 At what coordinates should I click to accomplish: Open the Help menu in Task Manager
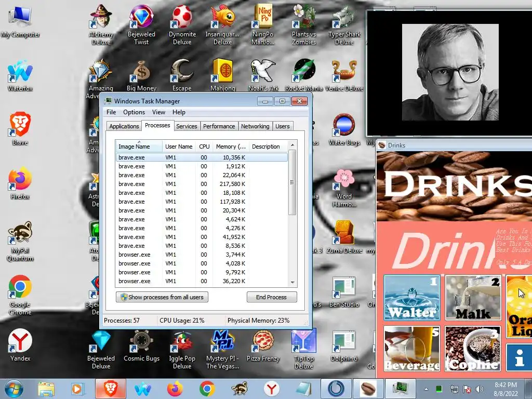pos(179,112)
